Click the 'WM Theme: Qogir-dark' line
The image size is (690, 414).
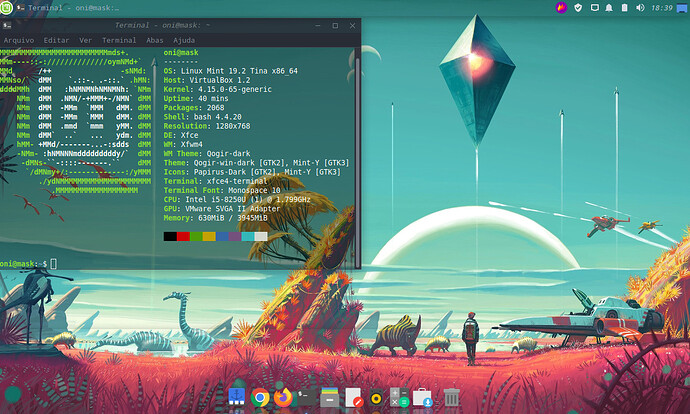(x=207, y=154)
